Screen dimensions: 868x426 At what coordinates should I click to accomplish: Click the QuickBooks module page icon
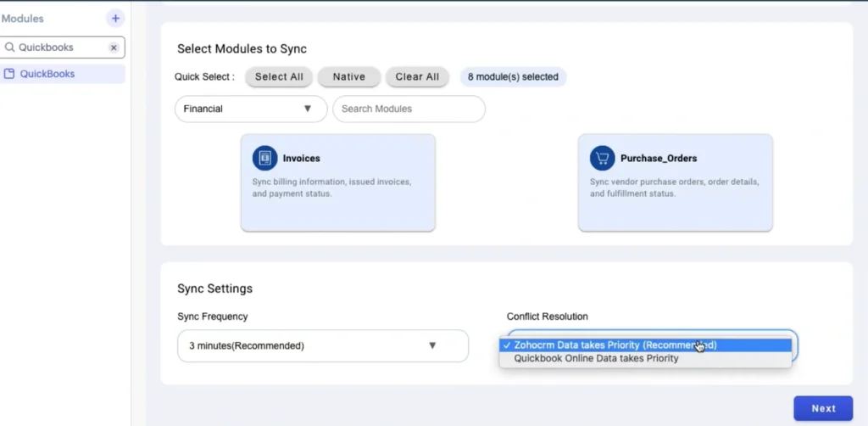point(8,74)
